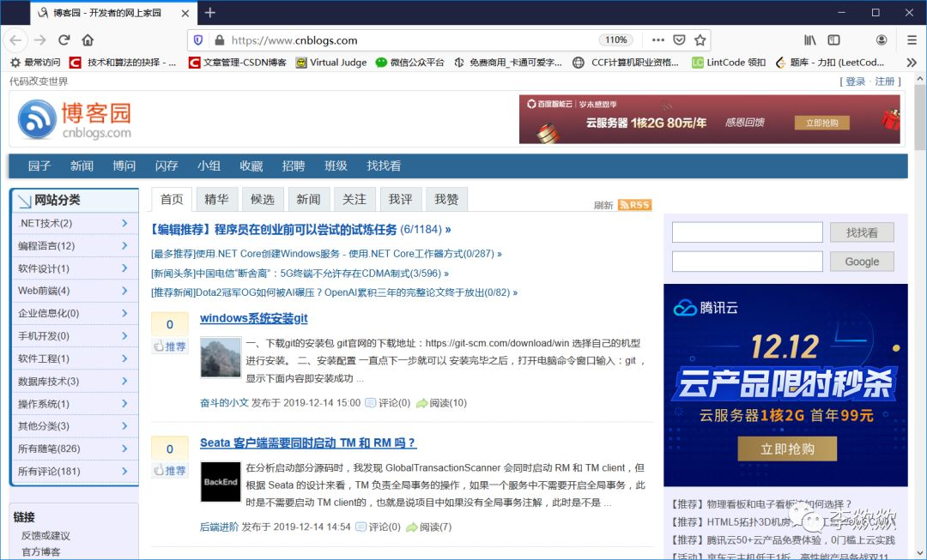Image resolution: width=927 pixels, height=560 pixels.
Task: Show more bookmarks with double chevron
Action: pyautogui.click(x=912, y=63)
